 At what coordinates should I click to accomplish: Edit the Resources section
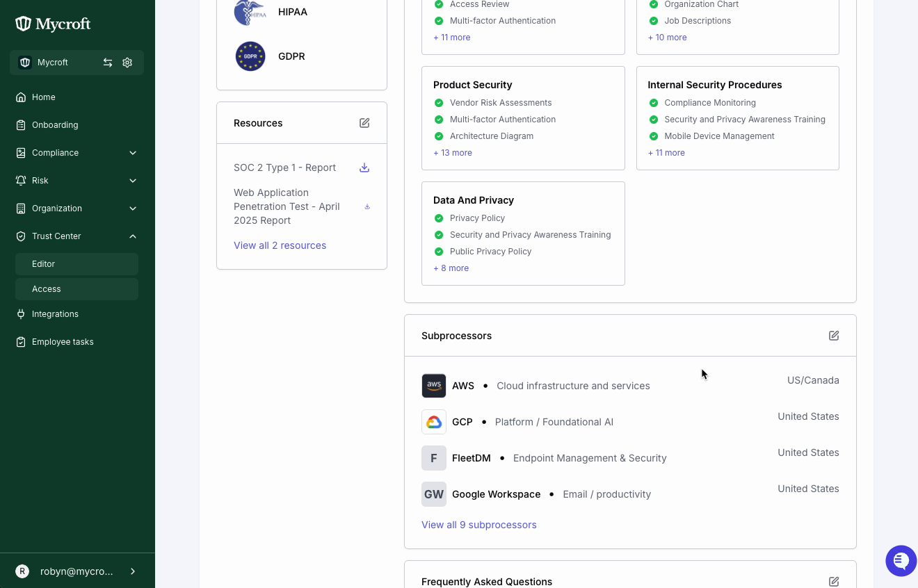tap(364, 123)
